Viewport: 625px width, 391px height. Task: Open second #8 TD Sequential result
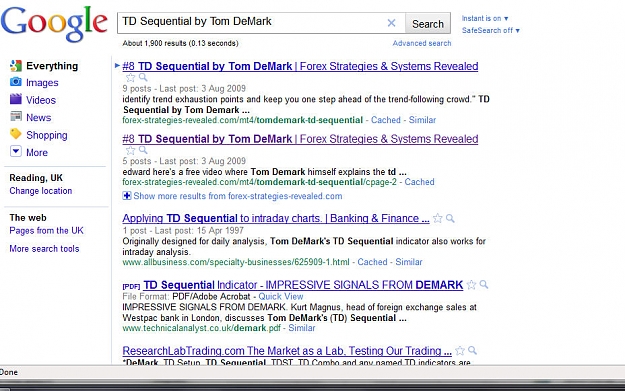300,139
